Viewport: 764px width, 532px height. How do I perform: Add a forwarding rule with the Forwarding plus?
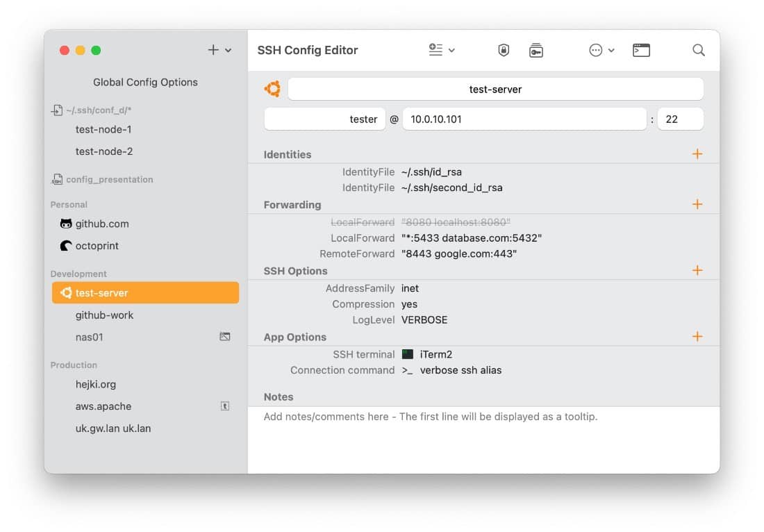coord(697,204)
